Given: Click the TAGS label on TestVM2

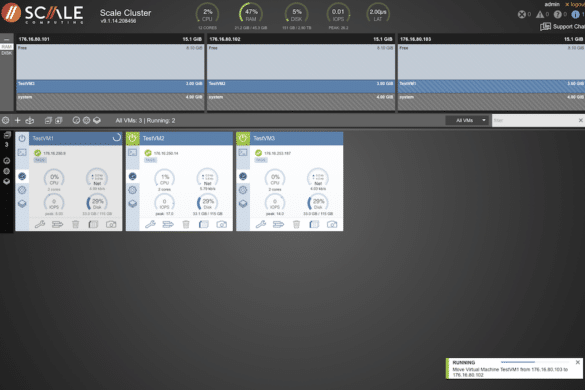Looking at the screenshot, I should (150, 160).
